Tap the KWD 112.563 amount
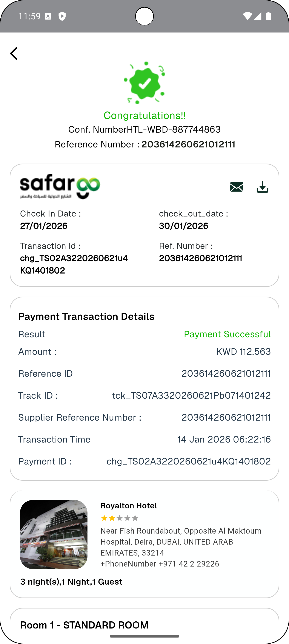289x644 pixels. pos(243,352)
